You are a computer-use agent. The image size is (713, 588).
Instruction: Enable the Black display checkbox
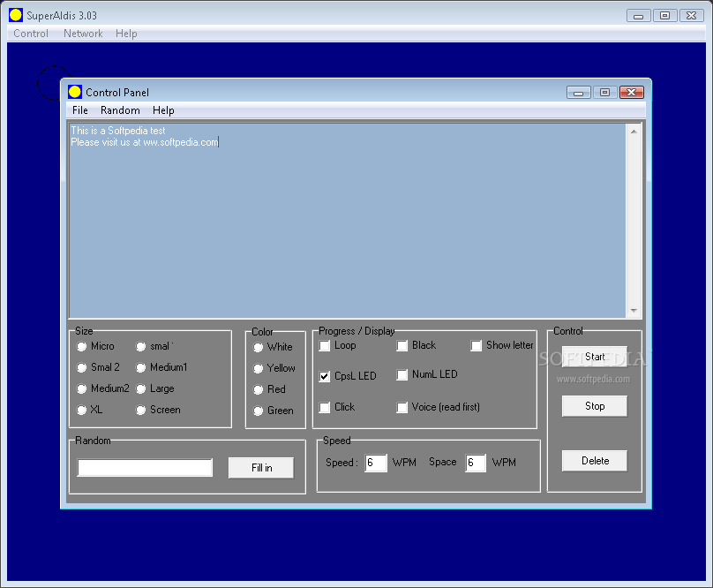(x=402, y=346)
